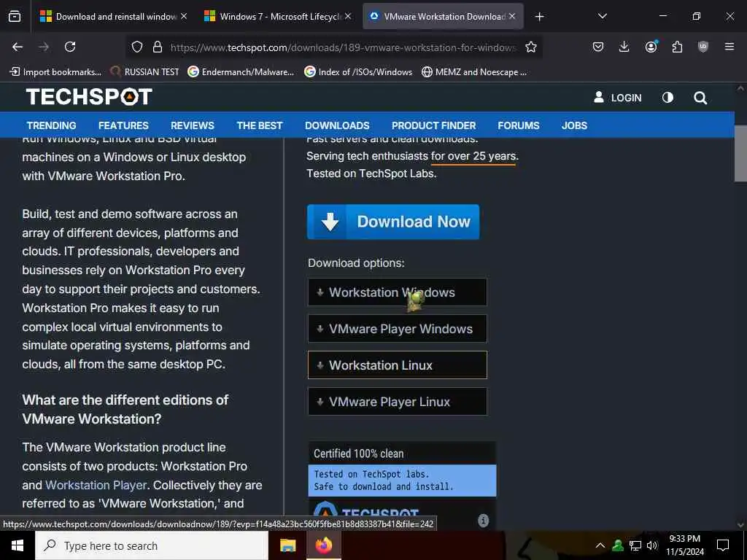Open the JOBS menu item
The width and height of the screenshot is (747, 560).
click(575, 125)
